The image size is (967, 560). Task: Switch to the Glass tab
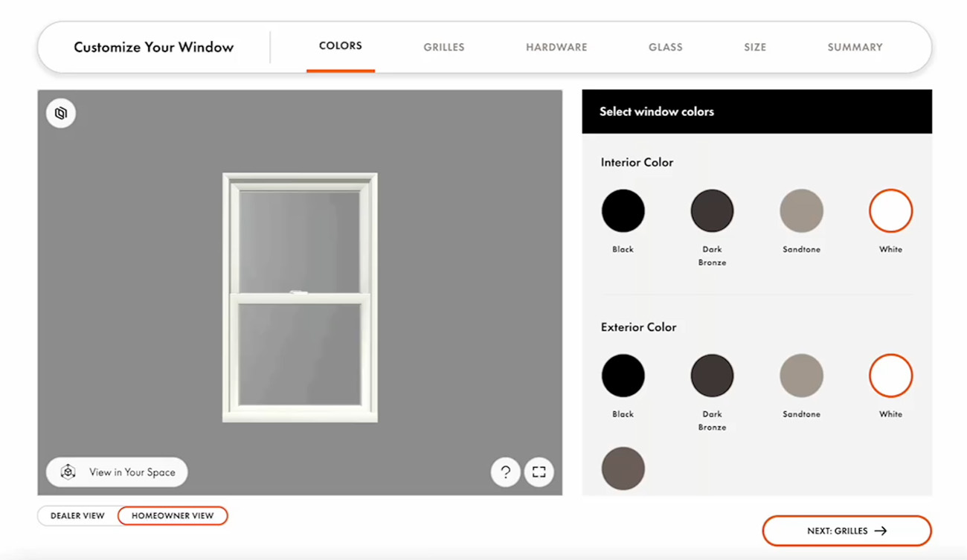[665, 47]
